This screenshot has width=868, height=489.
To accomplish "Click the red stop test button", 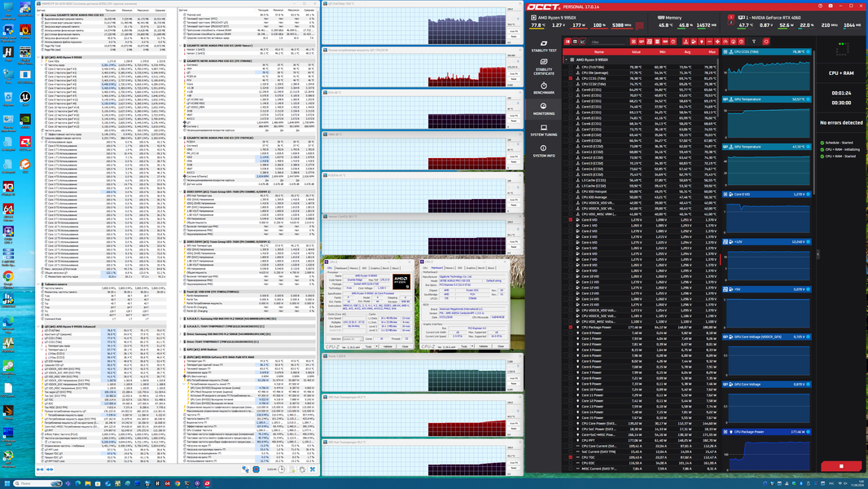I will coord(841,466).
